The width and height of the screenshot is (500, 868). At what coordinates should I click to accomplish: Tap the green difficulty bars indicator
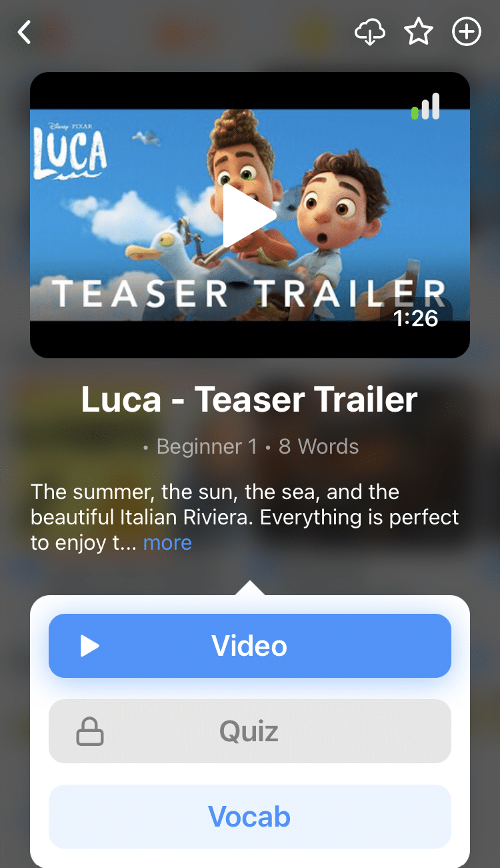[x=425, y=106]
